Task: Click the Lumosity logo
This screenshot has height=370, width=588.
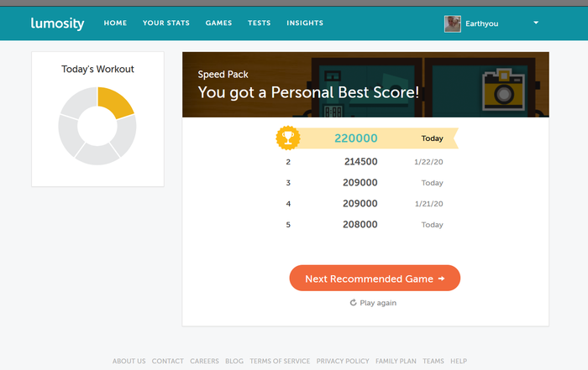Action: coord(57,23)
